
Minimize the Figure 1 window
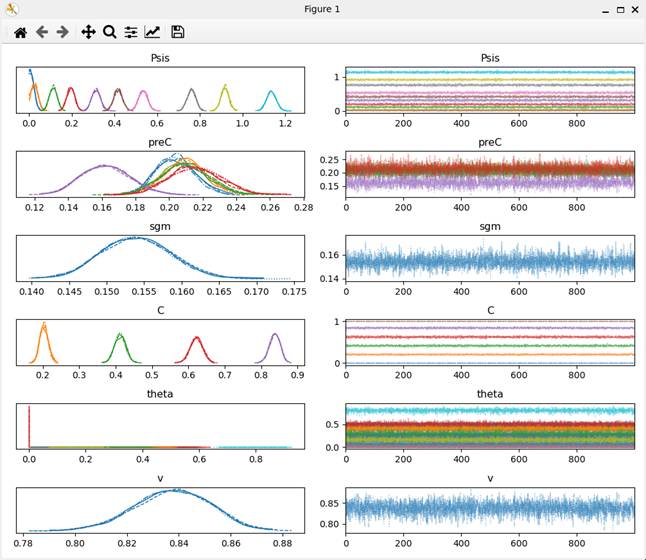pos(600,9)
